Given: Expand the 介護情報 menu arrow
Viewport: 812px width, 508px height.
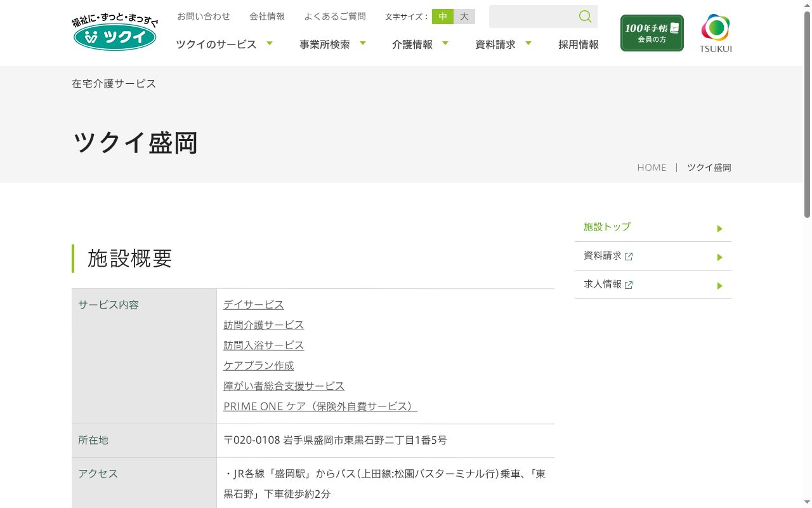Looking at the screenshot, I should coord(445,43).
